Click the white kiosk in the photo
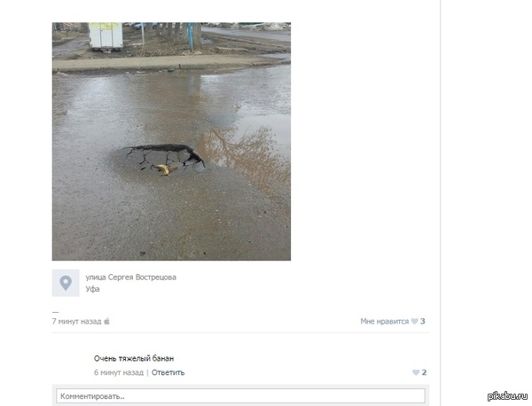The height and width of the screenshot is (406, 532). [106, 36]
